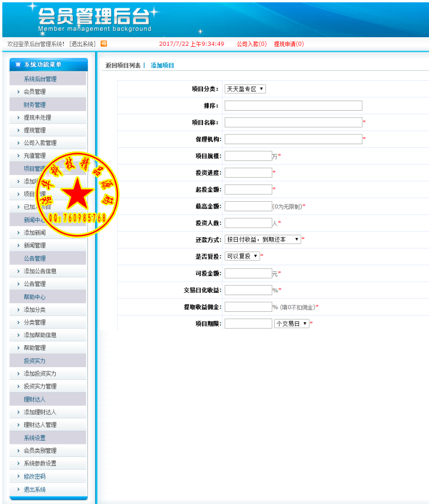Click the 项目期限 input field
429x504 pixels.
248,324
